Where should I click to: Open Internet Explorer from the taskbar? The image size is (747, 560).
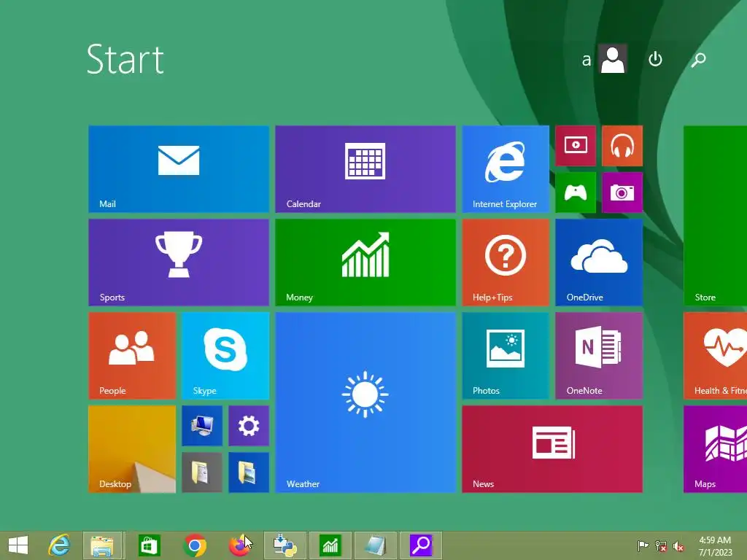[x=59, y=545]
